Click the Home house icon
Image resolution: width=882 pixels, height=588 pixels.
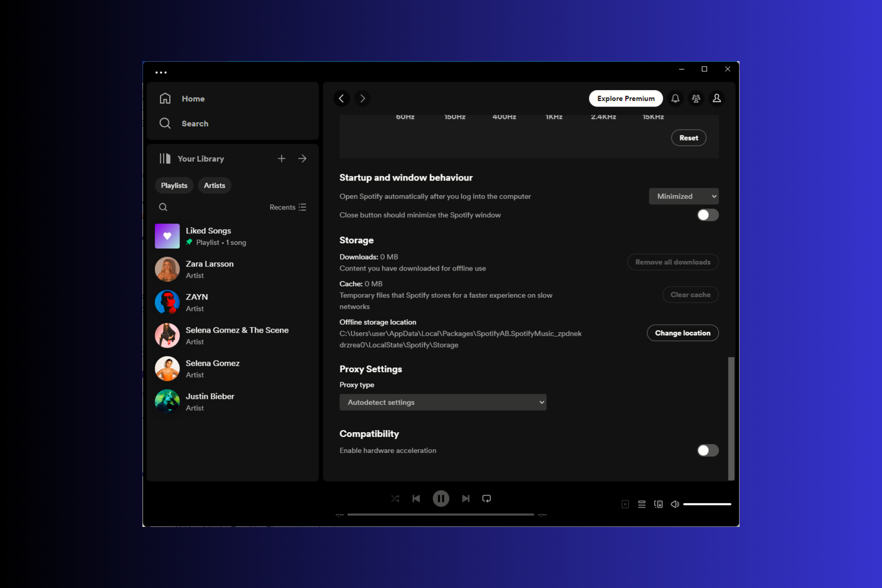(165, 99)
